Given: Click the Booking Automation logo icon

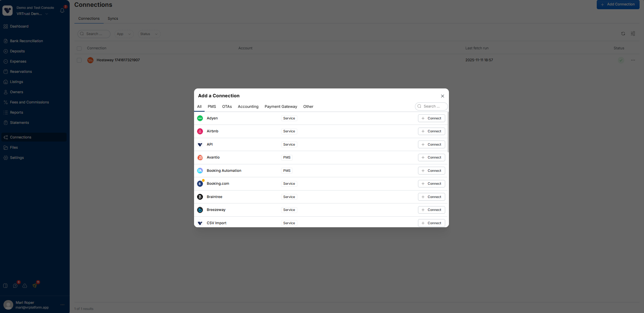Looking at the screenshot, I should pyautogui.click(x=200, y=171).
